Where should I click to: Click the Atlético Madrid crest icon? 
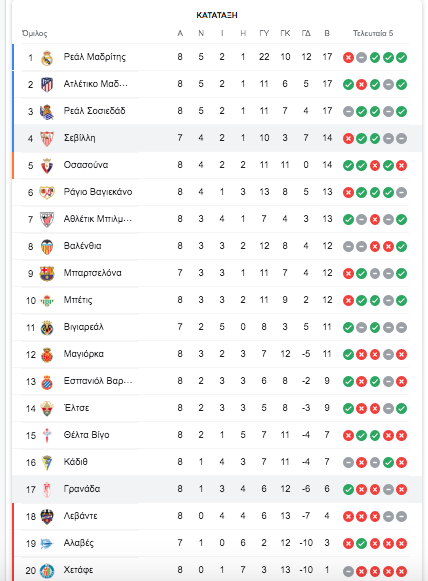coord(47,85)
